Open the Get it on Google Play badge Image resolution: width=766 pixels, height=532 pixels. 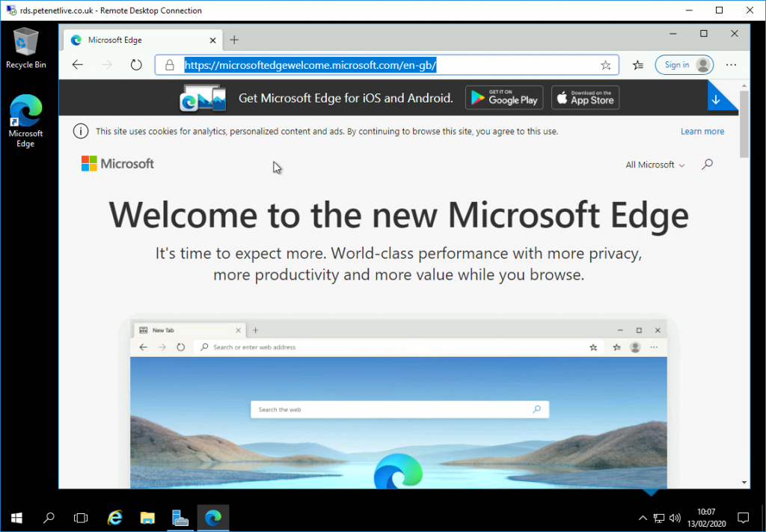(503, 97)
